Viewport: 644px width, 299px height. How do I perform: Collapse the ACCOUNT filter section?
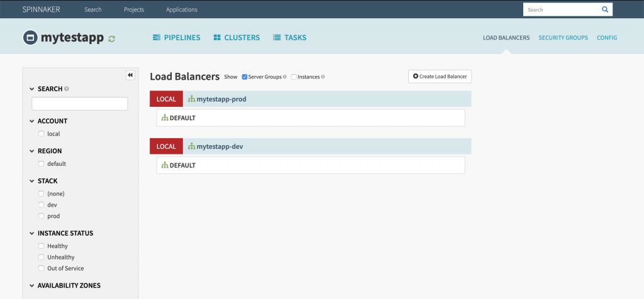coord(32,121)
